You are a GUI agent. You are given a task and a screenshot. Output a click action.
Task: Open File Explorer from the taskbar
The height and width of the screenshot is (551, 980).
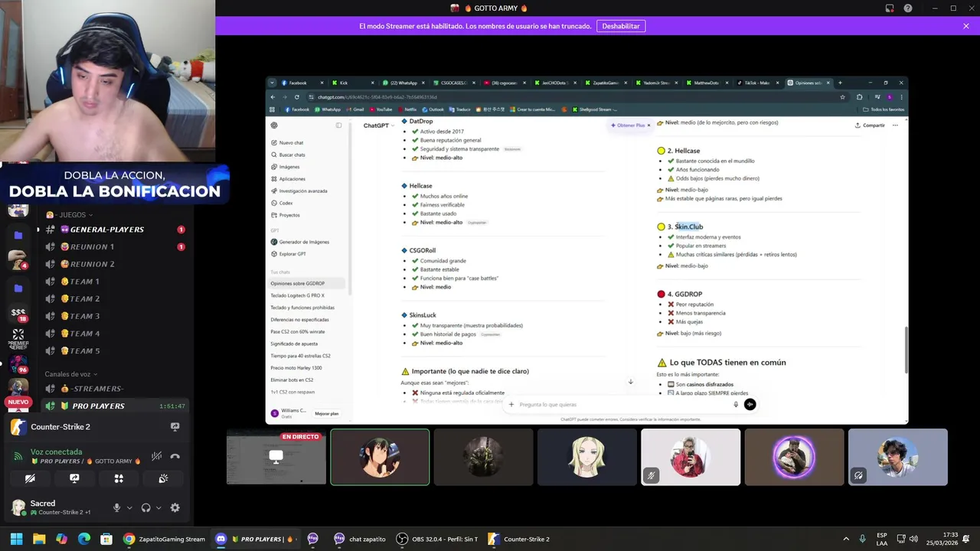pos(39,539)
